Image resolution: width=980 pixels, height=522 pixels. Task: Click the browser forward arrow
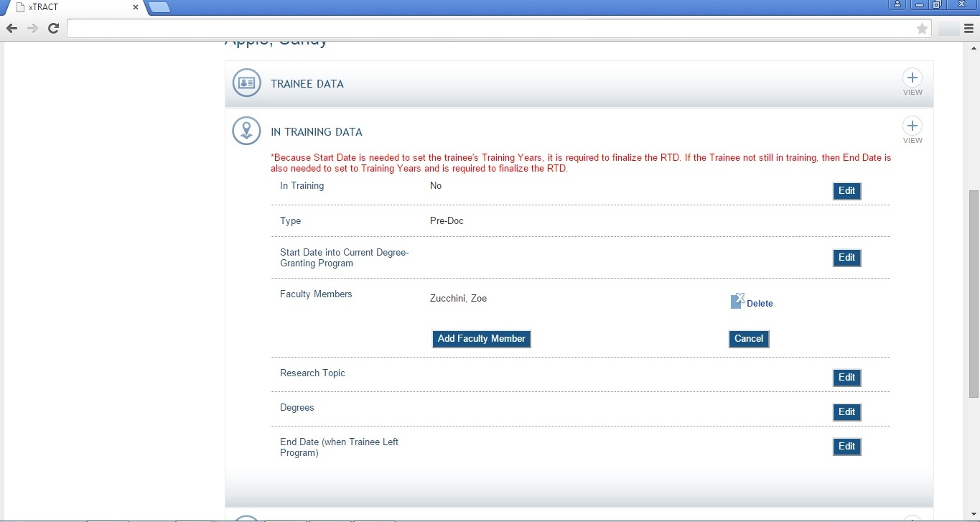point(32,29)
